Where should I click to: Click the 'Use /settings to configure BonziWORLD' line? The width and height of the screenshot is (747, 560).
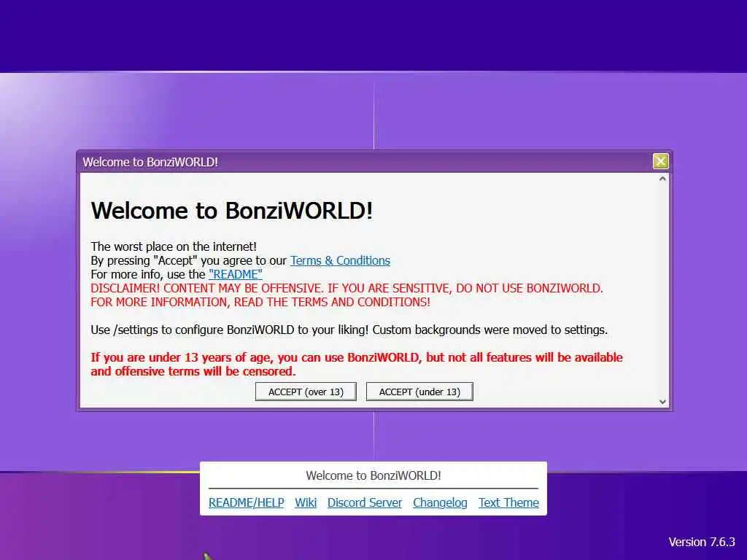click(x=349, y=330)
